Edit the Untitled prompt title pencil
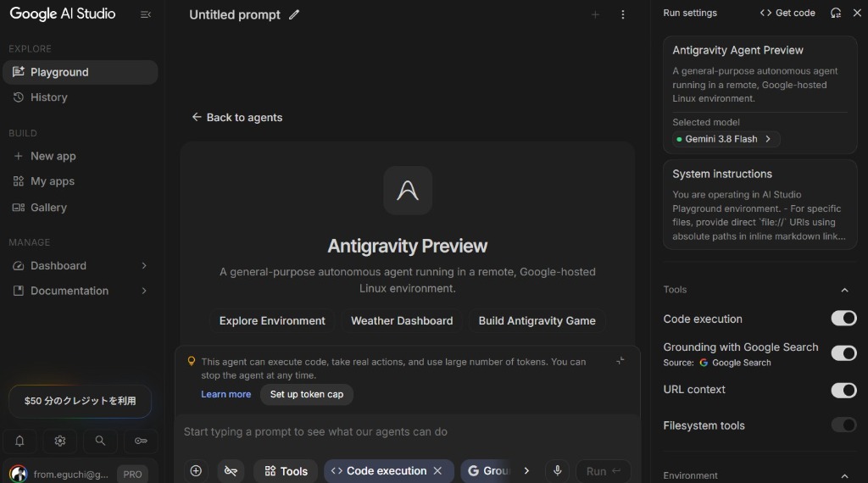This screenshot has height=483, width=868. click(294, 15)
